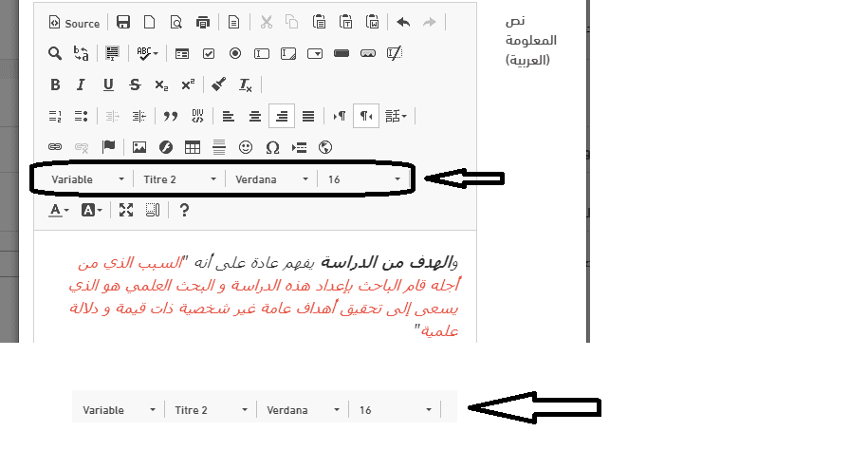Image resolution: width=868 pixels, height=469 pixels.
Task: Create a New Page
Action: pyautogui.click(x=150, y=22)
